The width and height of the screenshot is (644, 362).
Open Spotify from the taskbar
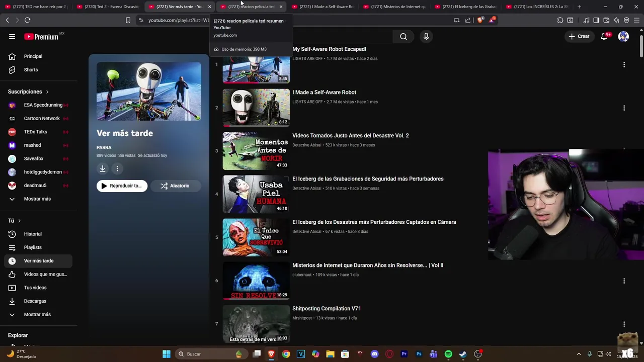click(448, 354)
